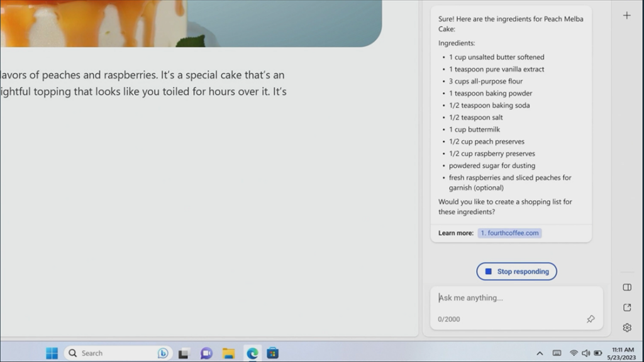This screenshot has height=362, width=644.
Task: Select '1/2 teaspoon salt' line
Action: click(475, 118)
